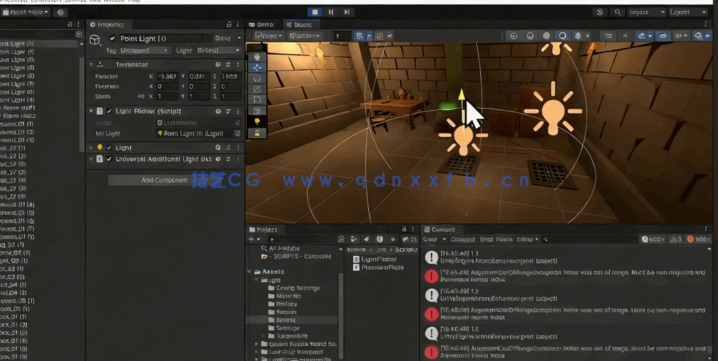Open Transform component presets icon
The height and width of the screenshot is (361, 718).
click(x=228, y=65)
